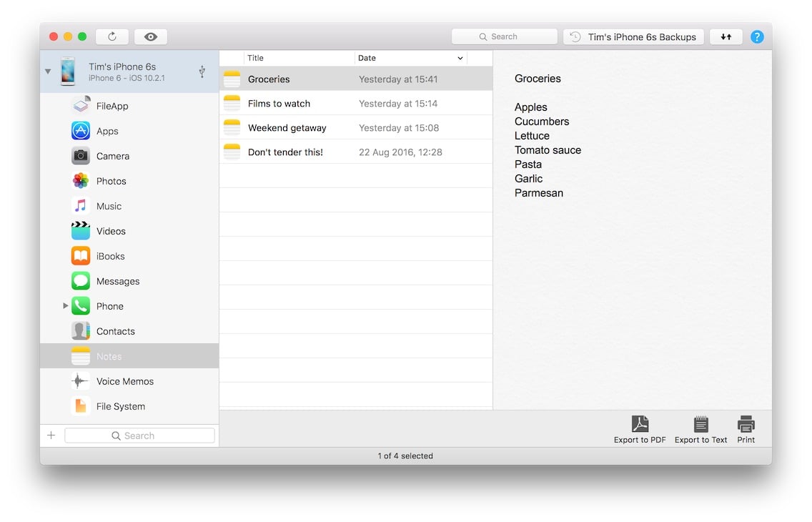Open the Videos section
Image resolution: width=812 pixels, height=522 pixels.
111,231
